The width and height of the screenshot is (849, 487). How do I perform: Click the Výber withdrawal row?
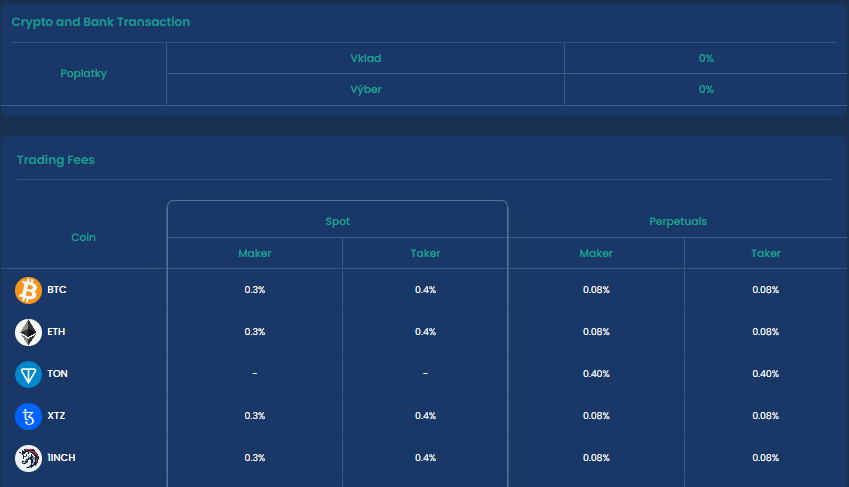point(365,89)
